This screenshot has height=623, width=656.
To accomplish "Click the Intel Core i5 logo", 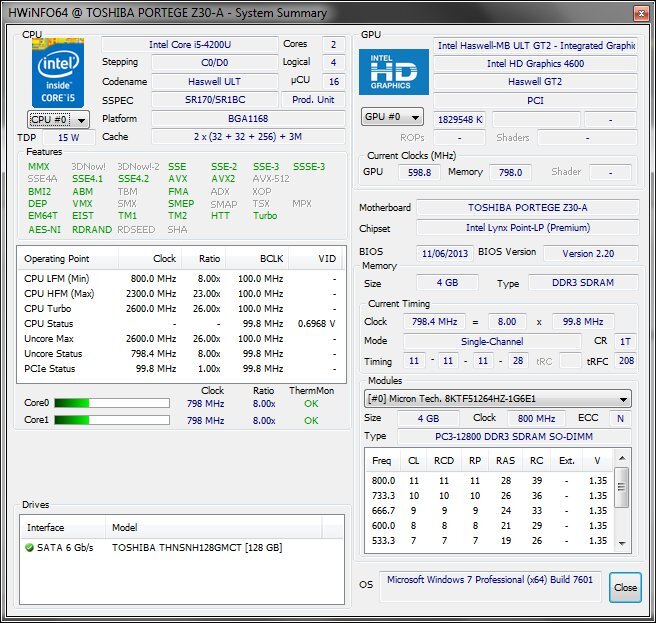I will point(58,73).
